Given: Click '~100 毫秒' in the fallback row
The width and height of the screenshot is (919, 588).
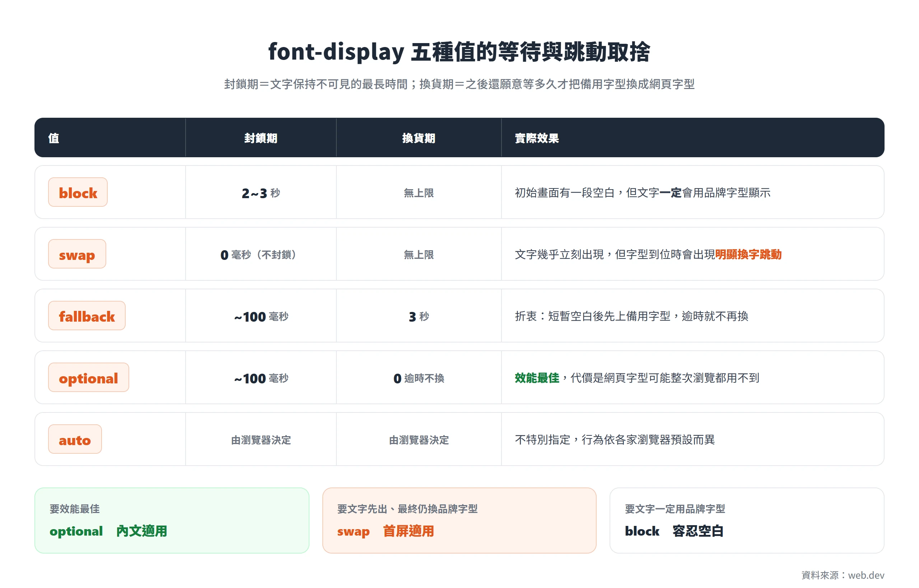Looking at the screenshot, I should click(261, 317).
